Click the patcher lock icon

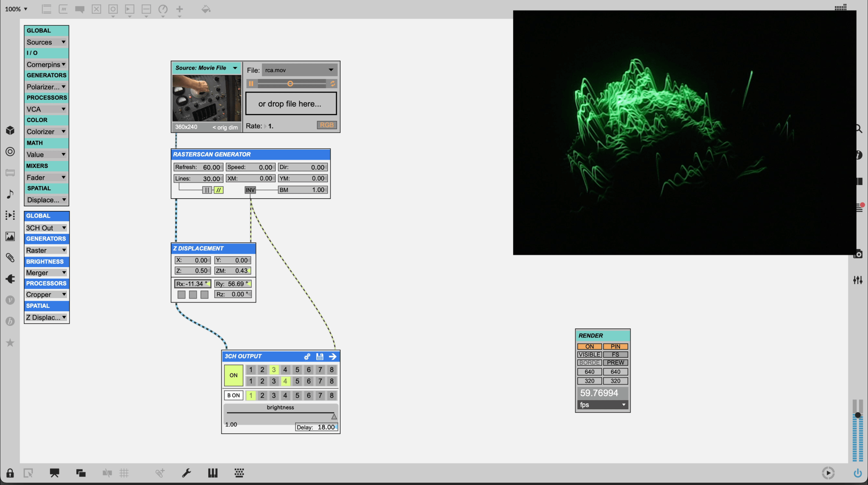click(10, 473)
